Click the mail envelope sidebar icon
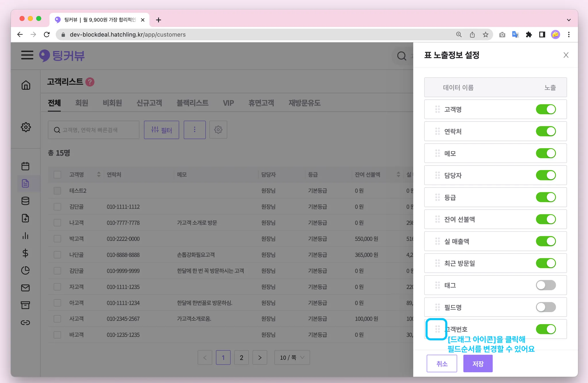 tap(25, 288)
